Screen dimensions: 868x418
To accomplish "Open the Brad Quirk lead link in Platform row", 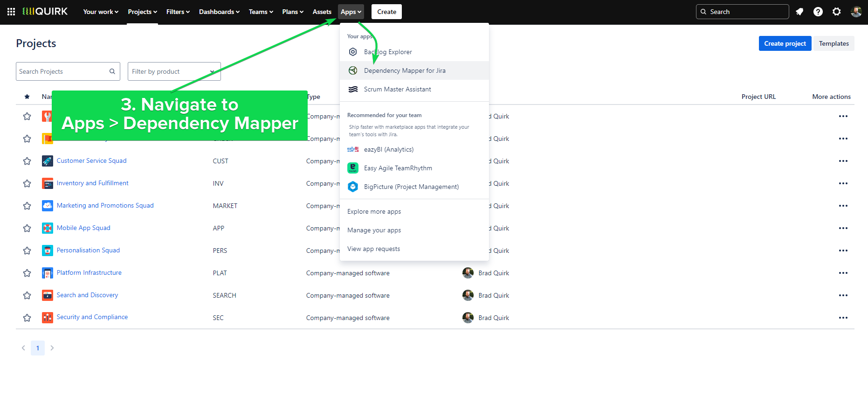I will pos(494,273).
